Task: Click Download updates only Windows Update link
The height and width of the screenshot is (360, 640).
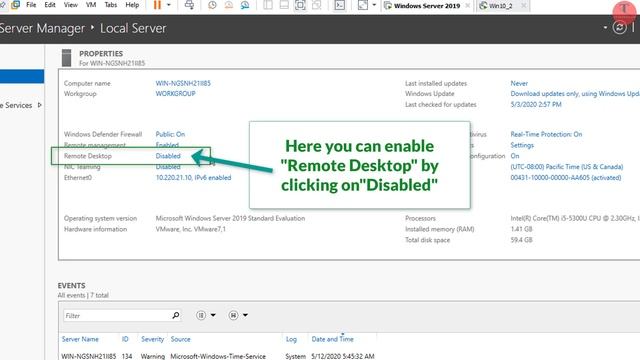Action: tap(575, 93)
